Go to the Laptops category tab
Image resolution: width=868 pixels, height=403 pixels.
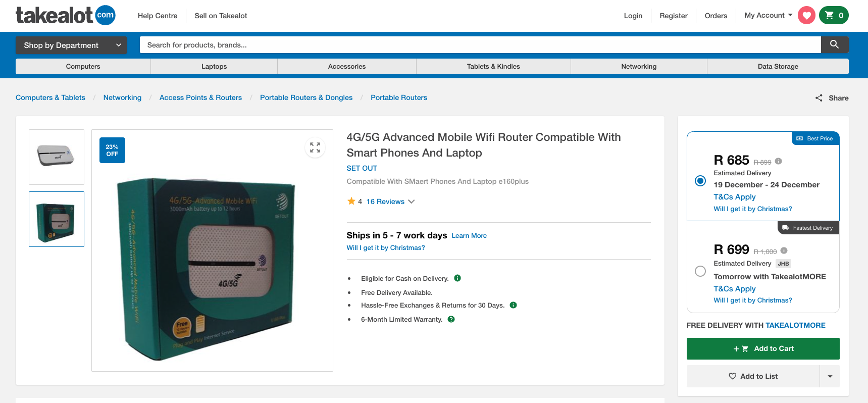(x=214, y=66)
